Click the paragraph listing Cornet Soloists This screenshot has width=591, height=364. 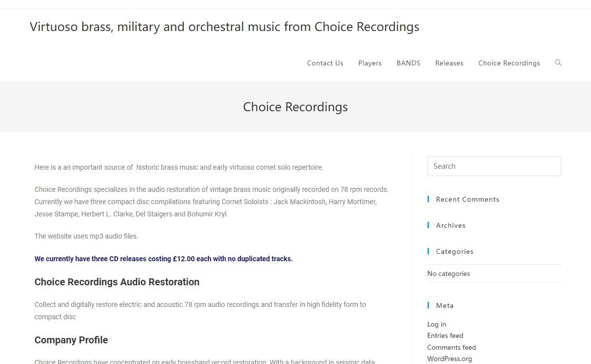tap(212, 202)
